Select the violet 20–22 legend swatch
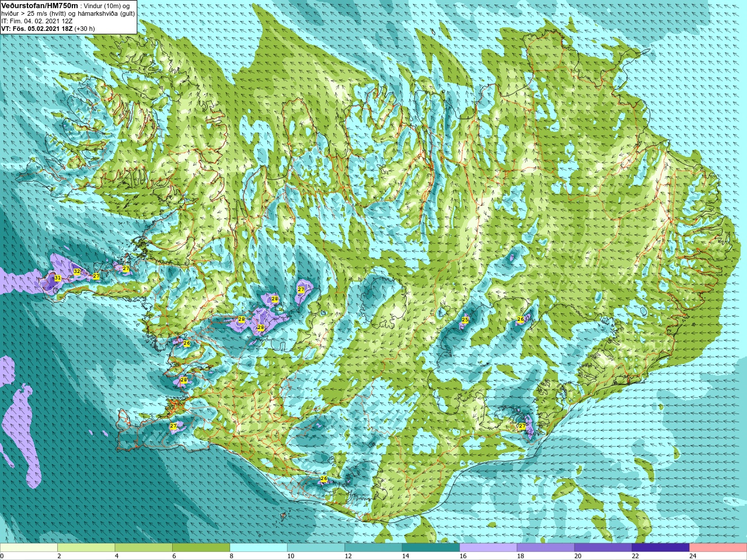The image size is (747, 560). click(603, 548)
